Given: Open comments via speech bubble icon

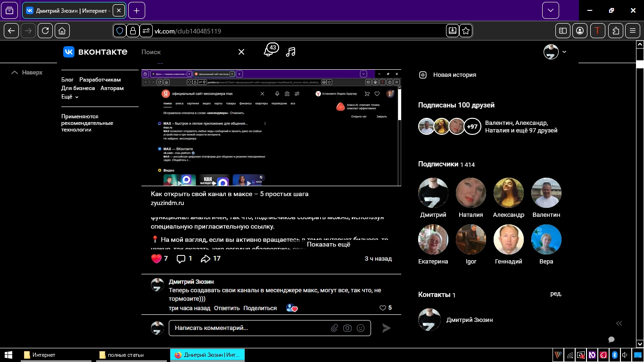Looking at the screenshot, I should [x=181, y=259].
